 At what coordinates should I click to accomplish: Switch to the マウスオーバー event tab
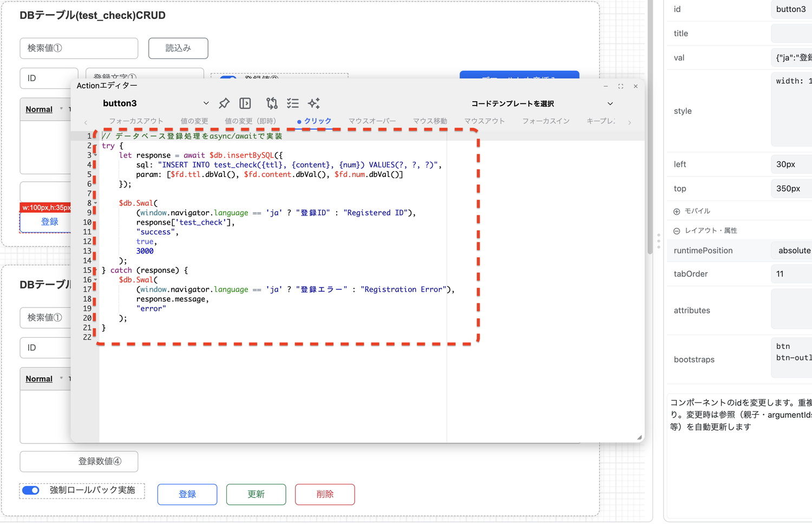(x=372, y=121)
